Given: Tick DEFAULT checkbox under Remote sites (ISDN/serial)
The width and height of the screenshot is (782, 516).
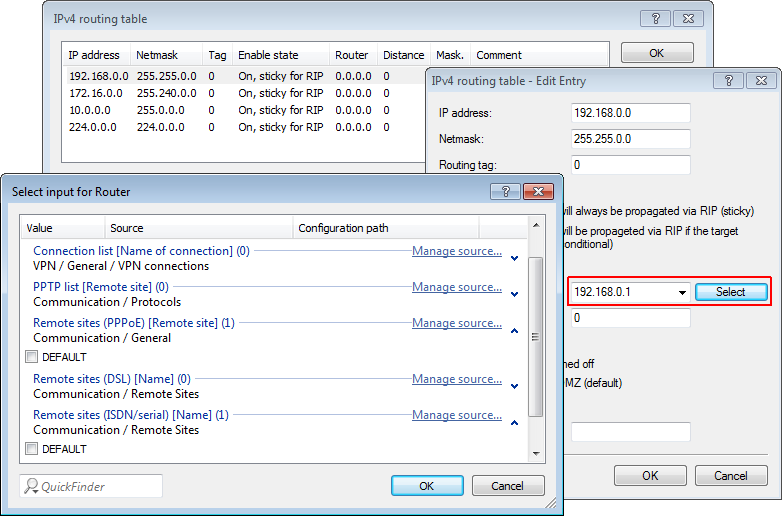Looking at the screenshot, I should click(x=32, y=449).
